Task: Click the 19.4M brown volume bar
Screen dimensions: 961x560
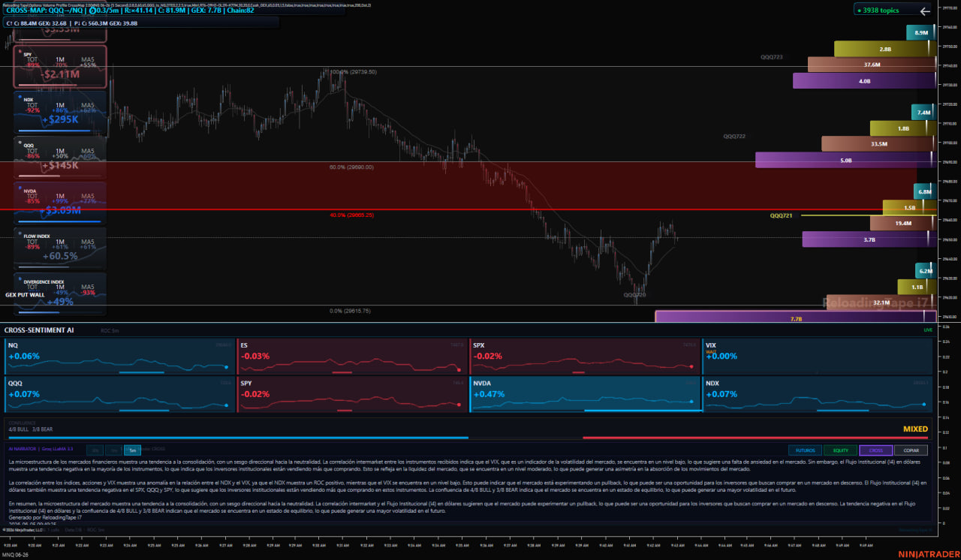Action: pos(902,223)
